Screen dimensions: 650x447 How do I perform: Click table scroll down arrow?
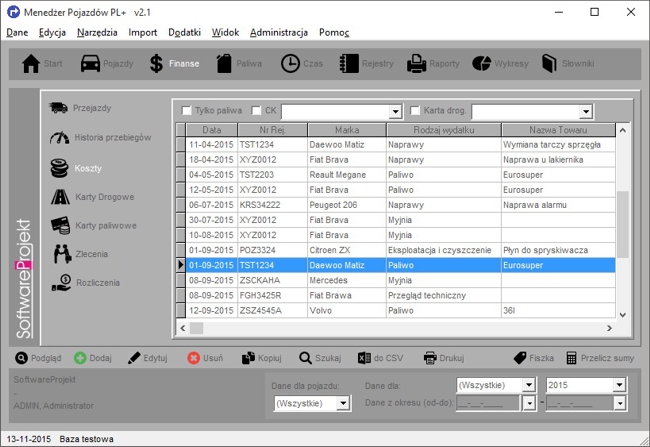click(x=623, y=315)
